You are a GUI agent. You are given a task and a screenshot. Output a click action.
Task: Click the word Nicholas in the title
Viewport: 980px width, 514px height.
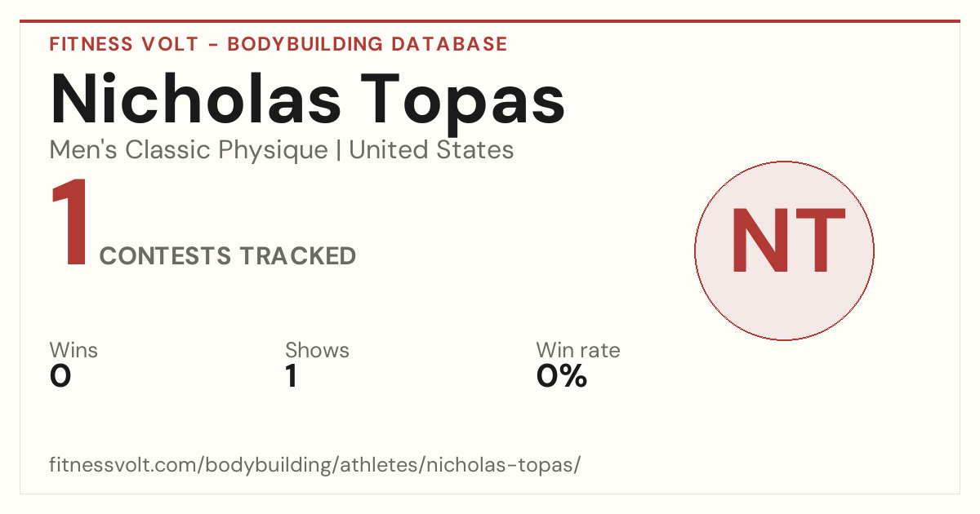196,98
